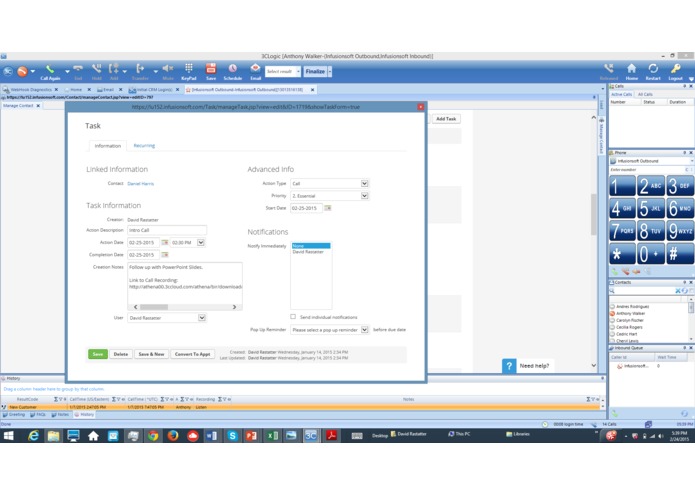
Task: Click the orange hang-up status icon
Action: click(x=22, y=71)
